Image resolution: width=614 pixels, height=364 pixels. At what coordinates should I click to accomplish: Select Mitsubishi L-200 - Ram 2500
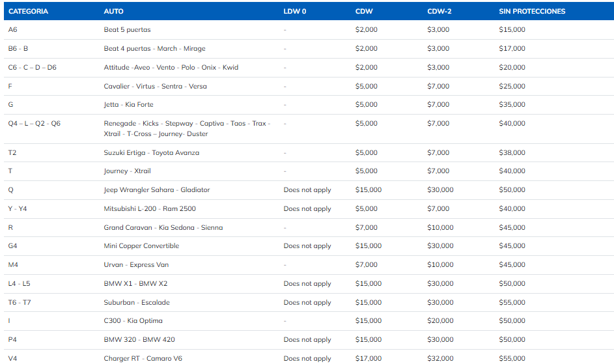(150, 209)
